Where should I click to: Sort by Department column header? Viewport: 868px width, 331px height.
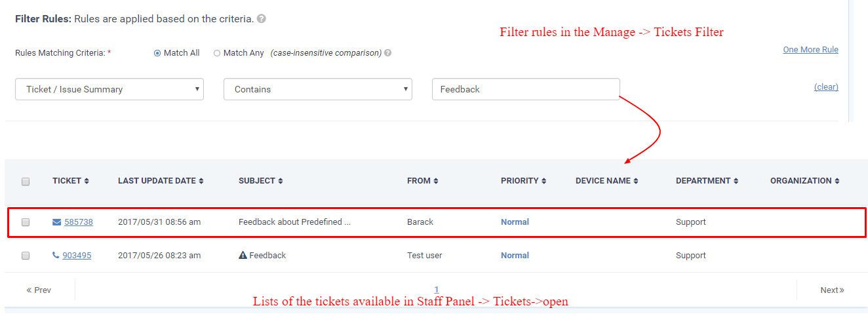707,181
